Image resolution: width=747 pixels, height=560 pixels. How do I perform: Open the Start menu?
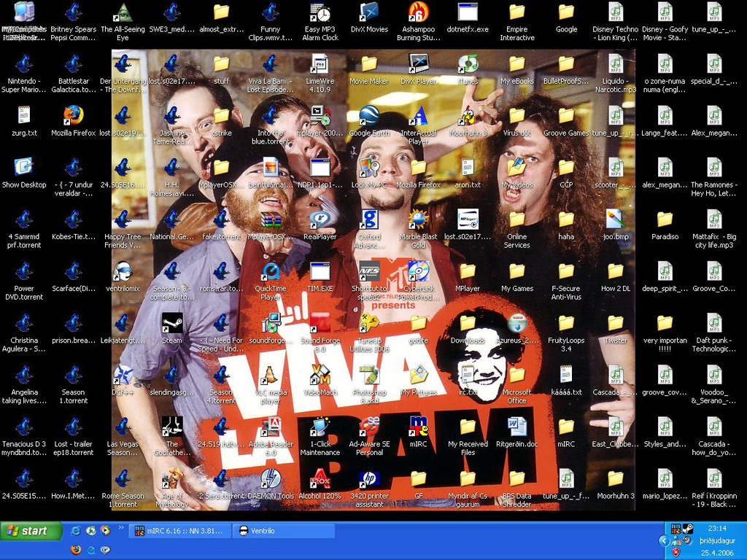click(x=31, y=531)
